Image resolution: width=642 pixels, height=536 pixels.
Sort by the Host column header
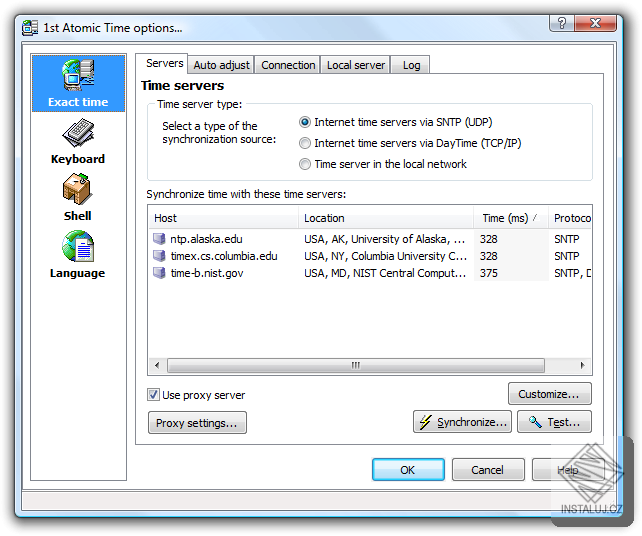[x=223, y=218]
